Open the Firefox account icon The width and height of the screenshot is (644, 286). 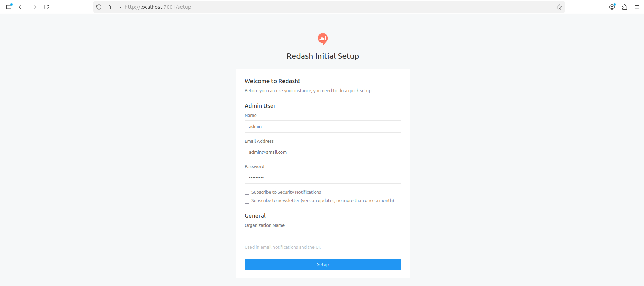pyautogui.click(x=612, y=7)
